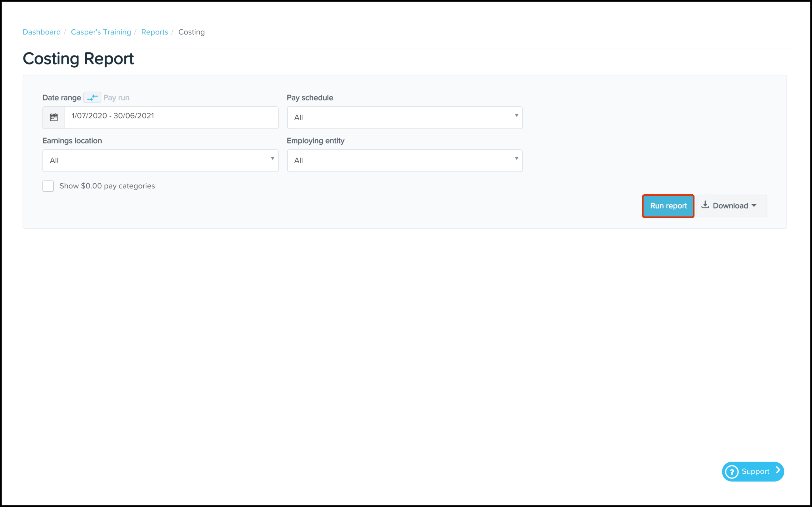Open the Earnings location dropdown

click(x=160, y=161)
